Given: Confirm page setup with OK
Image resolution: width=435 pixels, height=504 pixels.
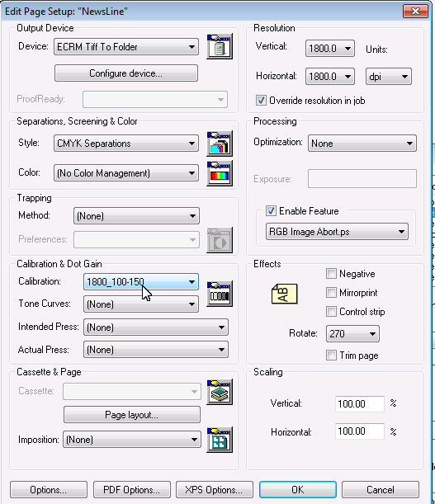Looking at the screenshot, I should coord(298,489).
